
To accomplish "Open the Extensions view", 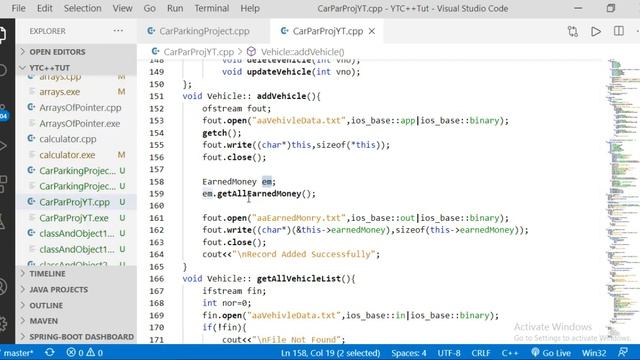I will [3, 184].
